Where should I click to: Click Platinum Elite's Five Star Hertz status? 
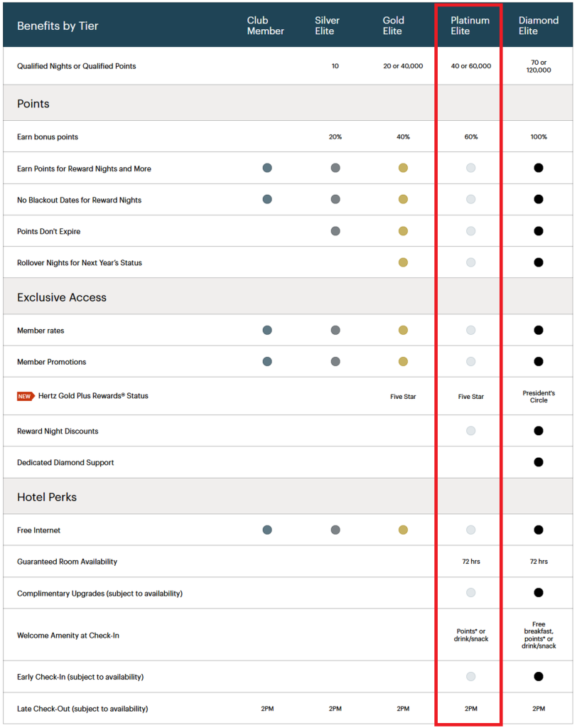[470, 397]
